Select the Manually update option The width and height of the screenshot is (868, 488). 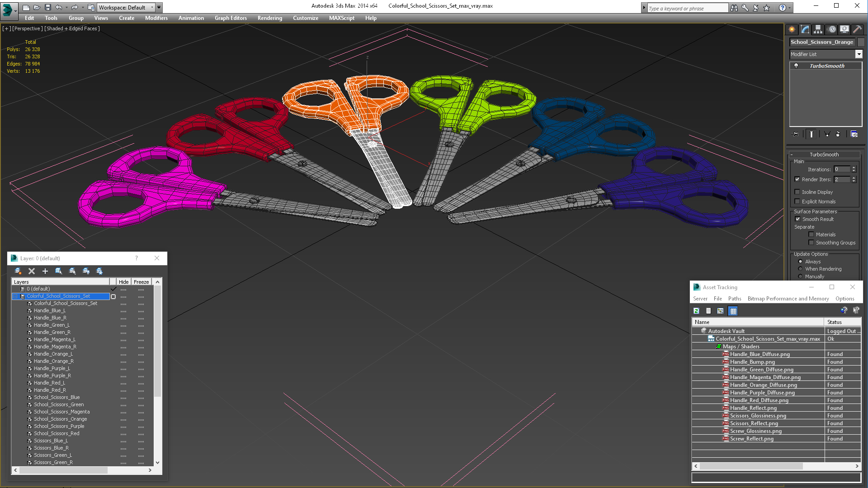coord(800,277)
